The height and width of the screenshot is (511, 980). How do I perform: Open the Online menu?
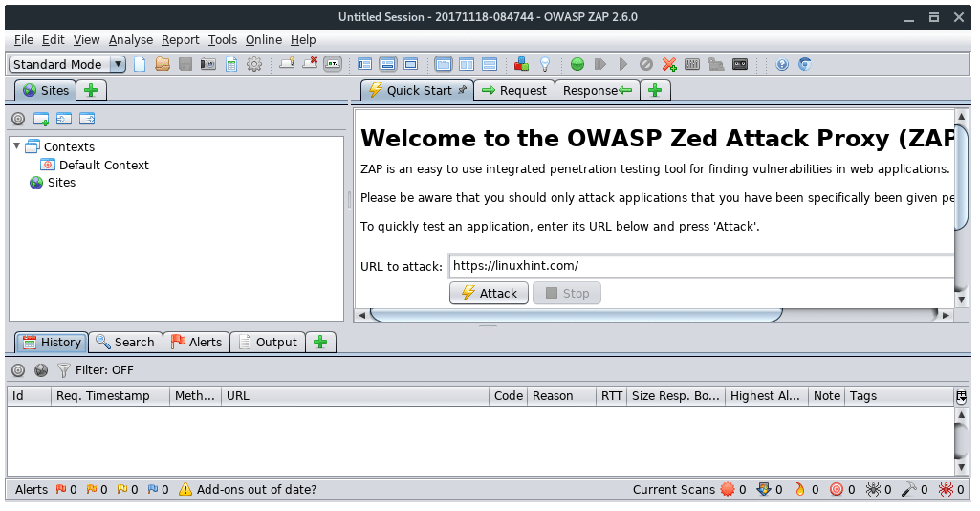[x=263, y=40]
